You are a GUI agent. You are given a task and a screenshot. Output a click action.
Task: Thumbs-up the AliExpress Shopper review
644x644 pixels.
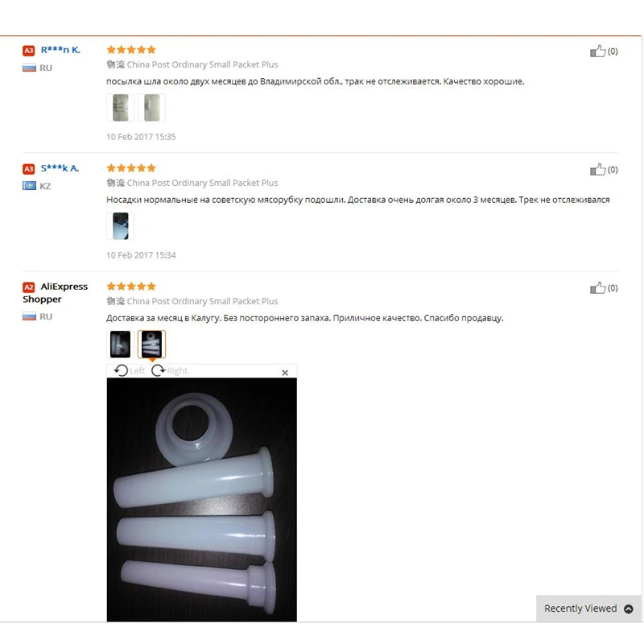coord(597,288)
